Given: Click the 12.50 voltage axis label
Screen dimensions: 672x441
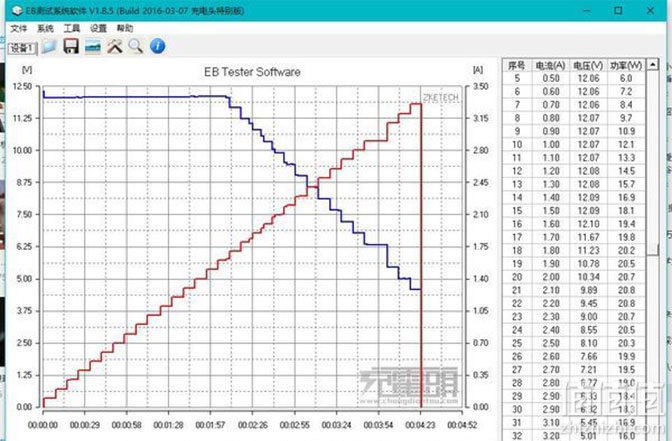Looking at the screenshot, I should coord(22,86).
